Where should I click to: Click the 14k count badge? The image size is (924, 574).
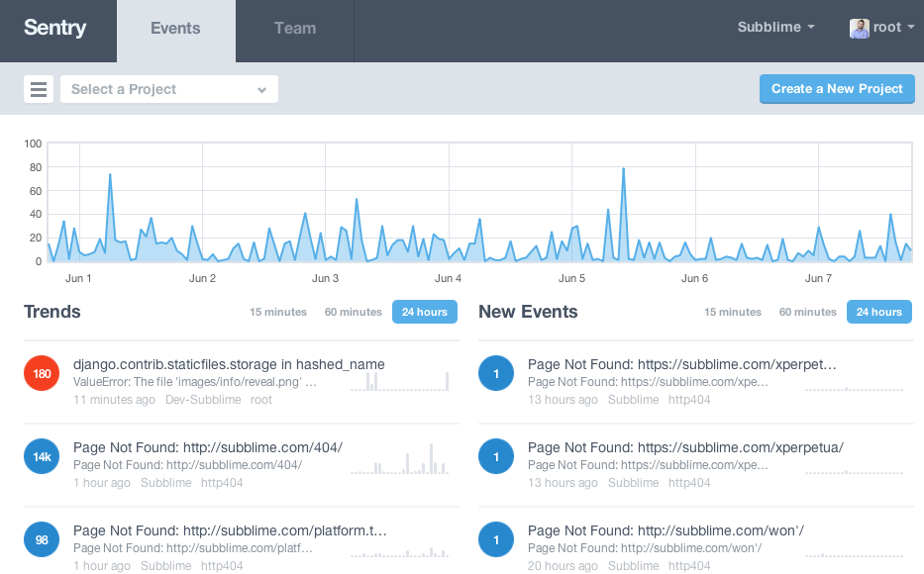42,456
